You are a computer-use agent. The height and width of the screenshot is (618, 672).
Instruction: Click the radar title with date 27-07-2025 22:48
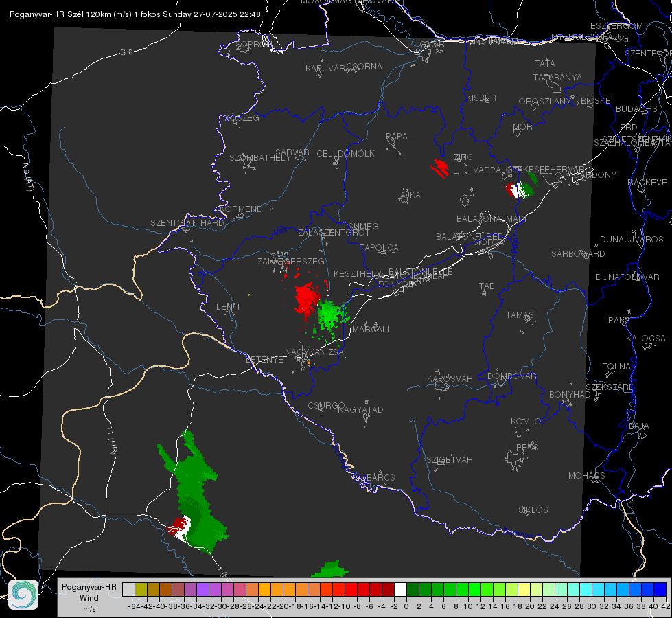pyautogui.click(x=135, y=14)
